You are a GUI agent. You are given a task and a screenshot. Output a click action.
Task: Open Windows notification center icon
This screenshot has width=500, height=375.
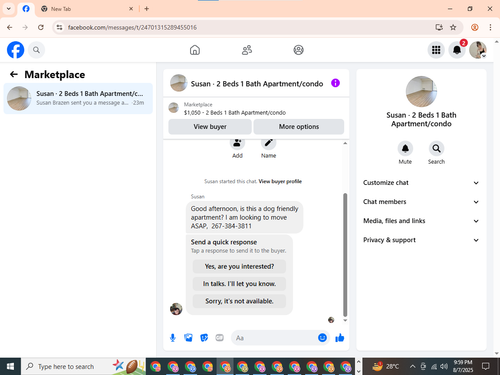tap(486, 367)
